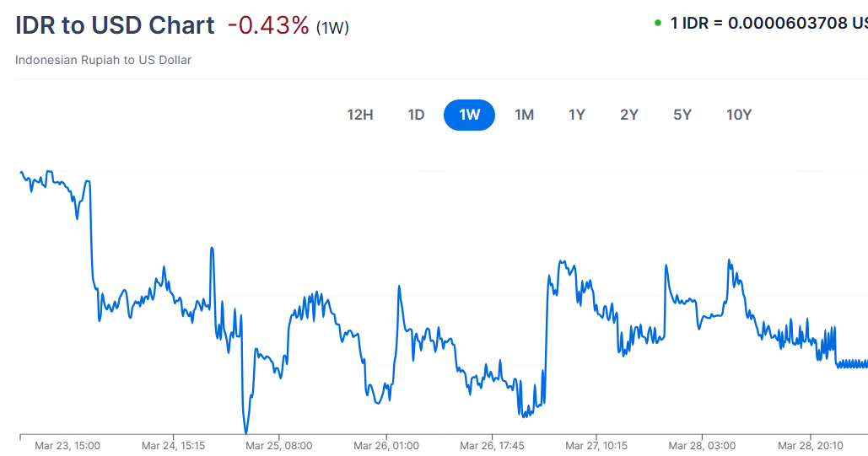Switch chart to 1M range

point(525,115)
